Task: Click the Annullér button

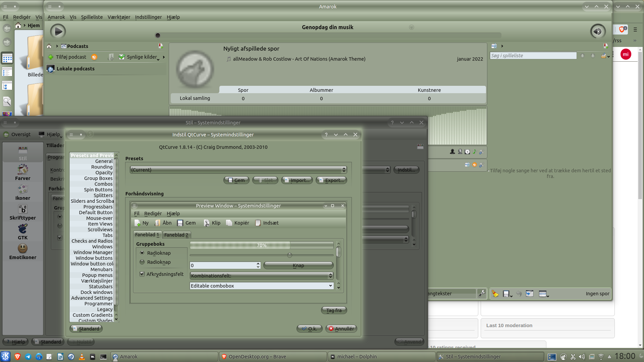Action: (341, 329)
